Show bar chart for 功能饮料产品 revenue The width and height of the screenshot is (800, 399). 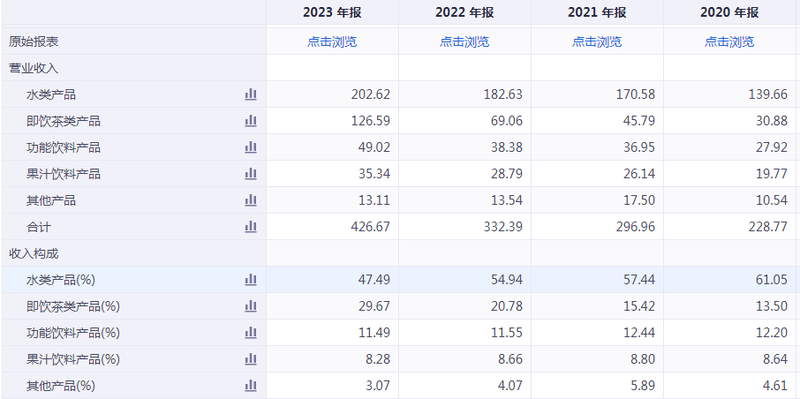point(251,147)
